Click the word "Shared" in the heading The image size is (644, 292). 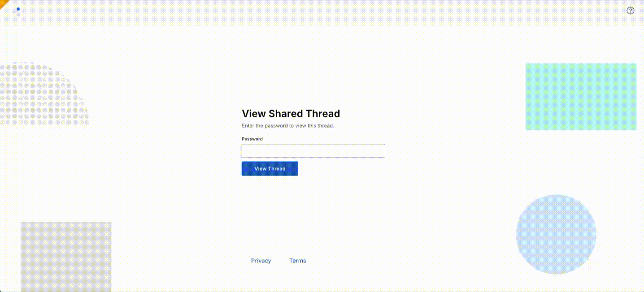[x=285, y=113]
